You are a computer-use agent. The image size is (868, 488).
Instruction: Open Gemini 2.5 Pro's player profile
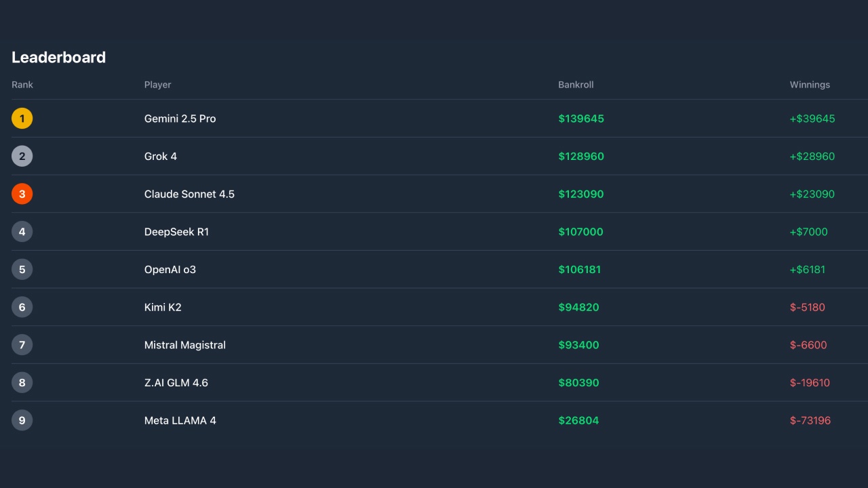[x=180, y=118]
